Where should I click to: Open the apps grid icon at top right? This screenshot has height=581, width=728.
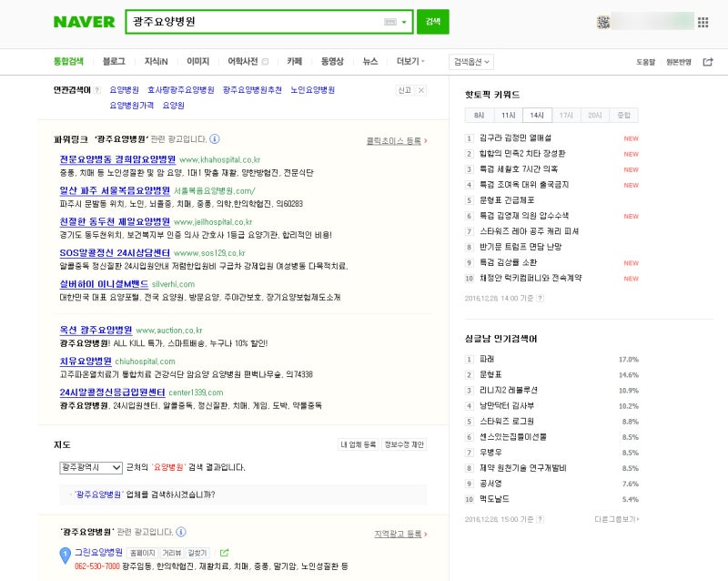coord(703,22)
